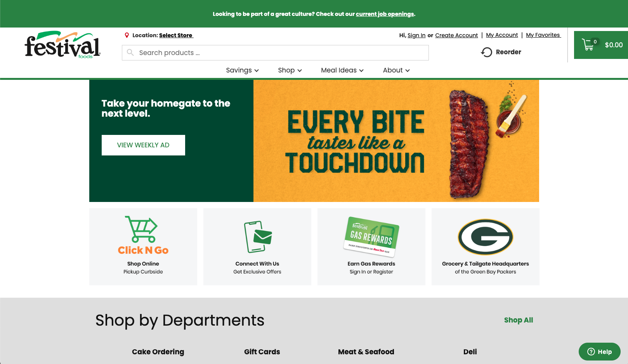This screenshot has height=364, width=628.
Task: Open the My Account link
Action: click(502, 35)
